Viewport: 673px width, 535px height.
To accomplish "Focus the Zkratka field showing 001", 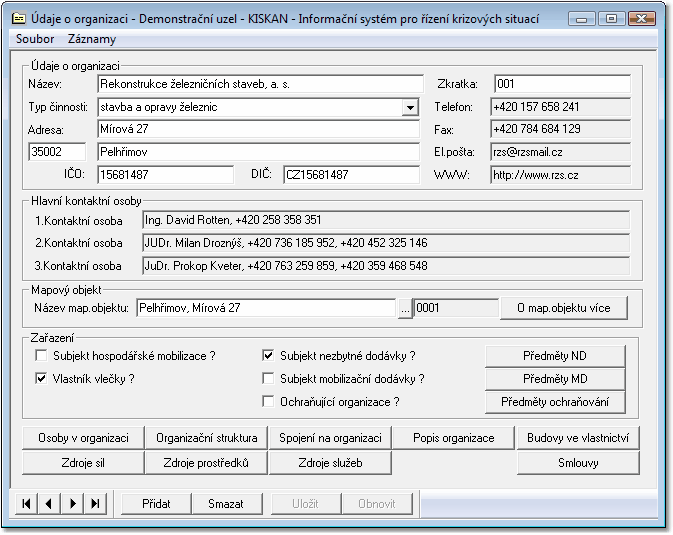I will click(562, 84).
